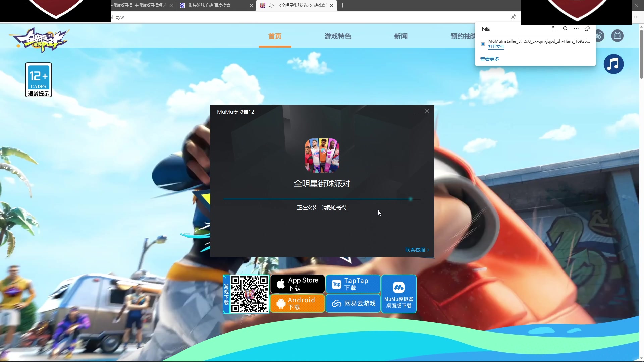Open downloads folder icon in panel
The image size is (644, 362).
click(555, 29)
